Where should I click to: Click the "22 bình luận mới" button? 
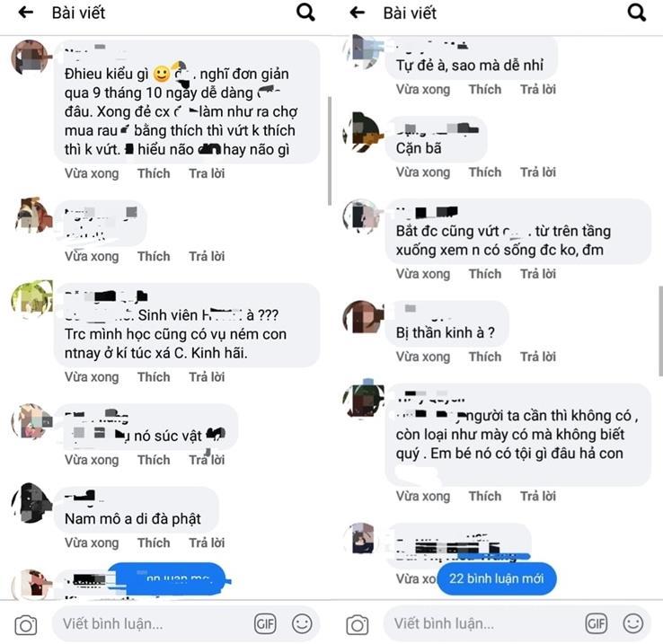(x=497, y=578)
